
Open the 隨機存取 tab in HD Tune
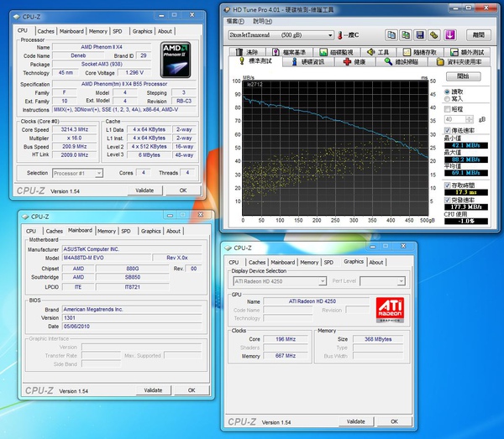coord(420,52)
